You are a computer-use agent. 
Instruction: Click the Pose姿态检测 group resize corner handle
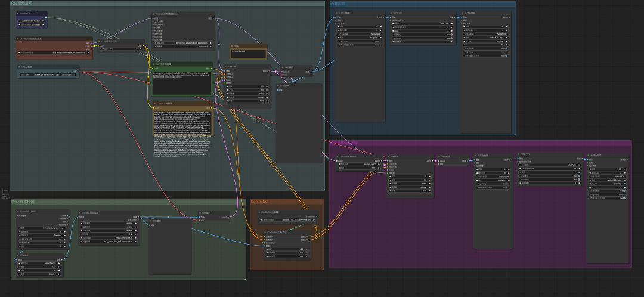click(x=245, y=279)
